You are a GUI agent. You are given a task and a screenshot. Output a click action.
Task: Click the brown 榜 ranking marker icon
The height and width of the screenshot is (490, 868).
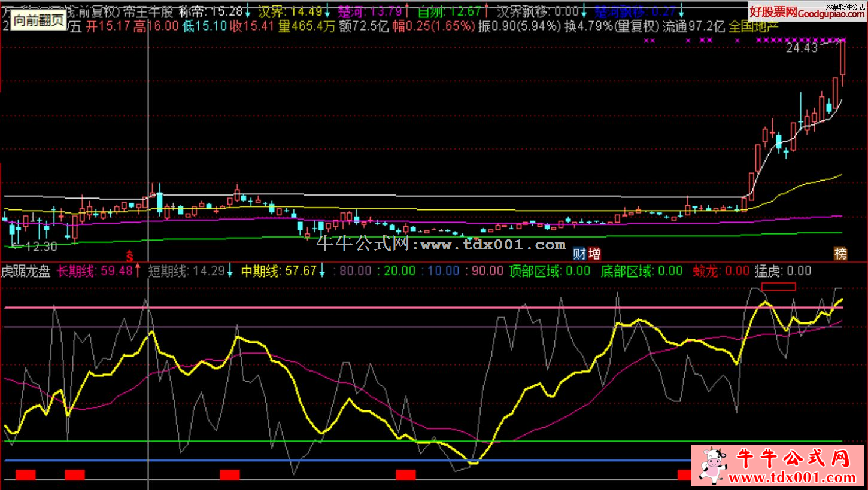(841, 254)
